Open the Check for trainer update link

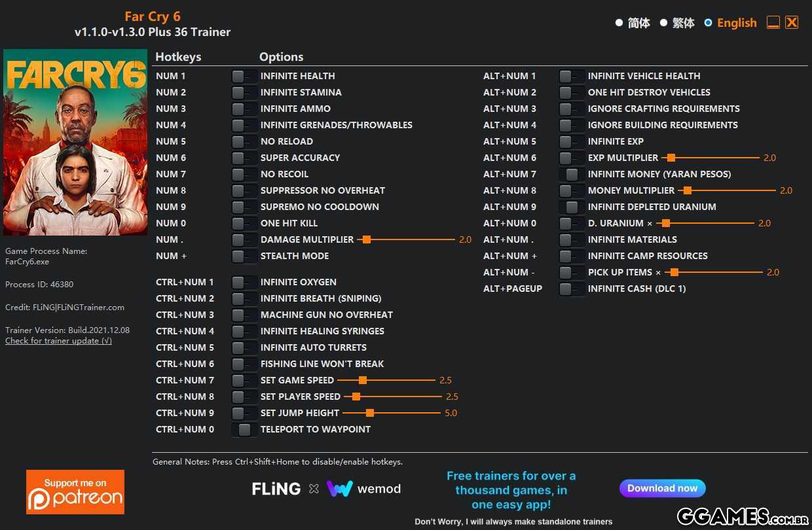point(58,341)
